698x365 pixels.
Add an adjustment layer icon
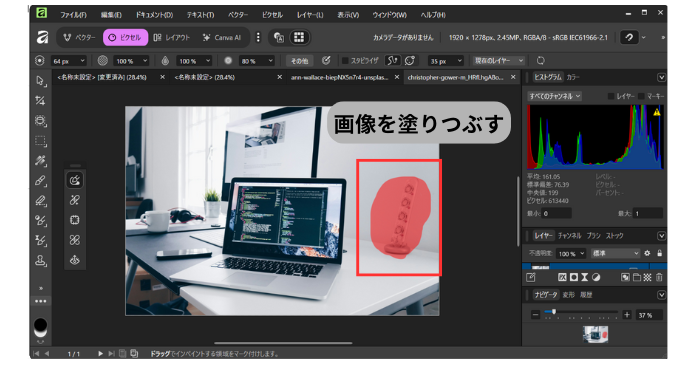pyautogui.click(x=596, y=277)
